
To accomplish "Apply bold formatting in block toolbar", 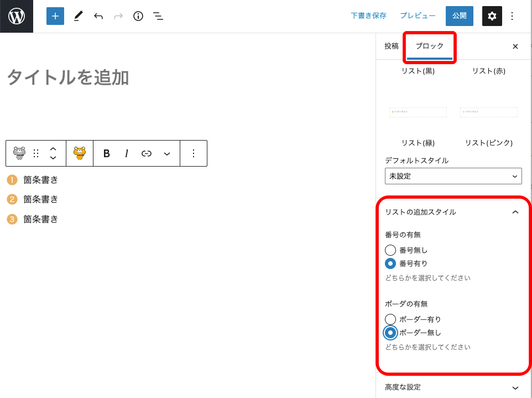I will (107, 153).
